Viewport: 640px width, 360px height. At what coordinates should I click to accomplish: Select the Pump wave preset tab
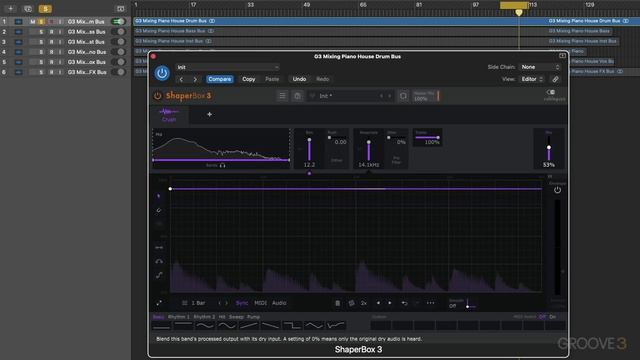253,317
